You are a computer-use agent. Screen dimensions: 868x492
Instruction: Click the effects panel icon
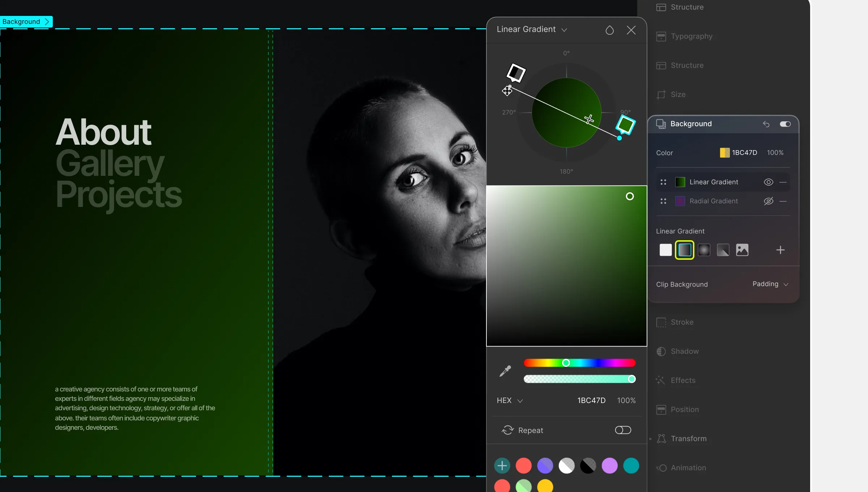coord(661,380)
